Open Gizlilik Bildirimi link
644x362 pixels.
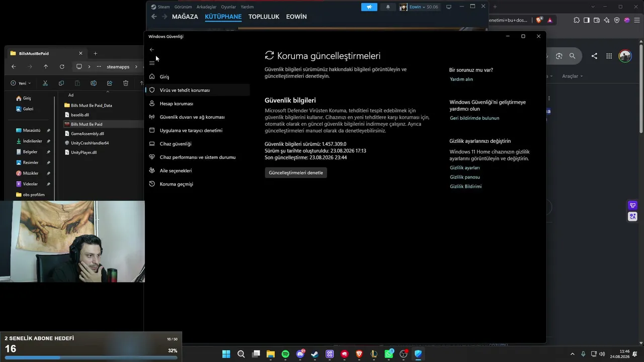tap(466, 187)
